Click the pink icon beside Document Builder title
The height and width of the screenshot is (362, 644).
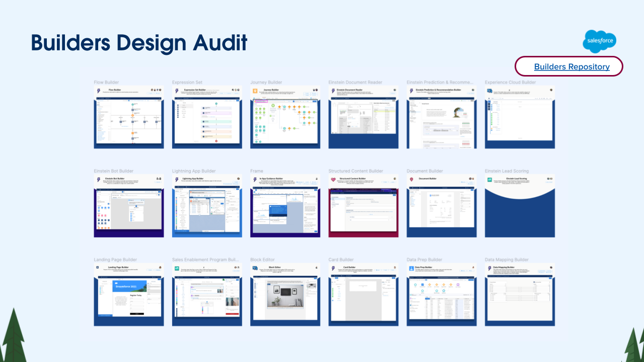tap(411, 179)
